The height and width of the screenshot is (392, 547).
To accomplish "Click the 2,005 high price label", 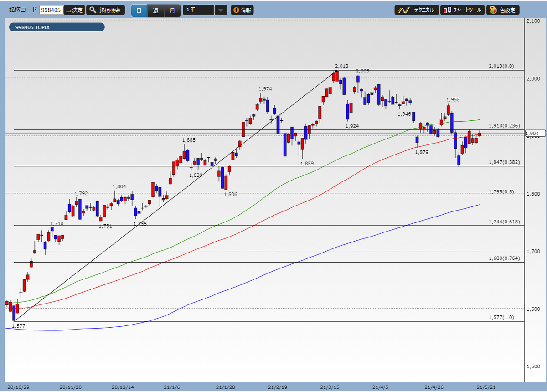I will (x=362, y=71).
